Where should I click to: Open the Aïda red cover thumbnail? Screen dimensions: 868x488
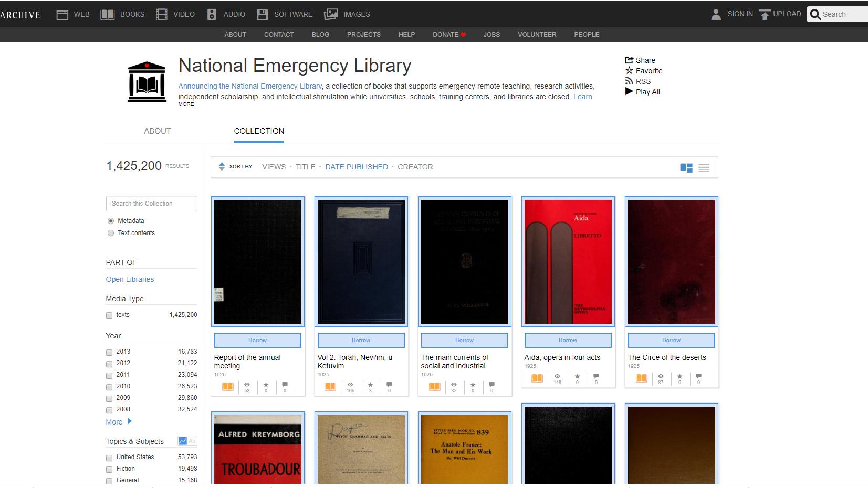568,262
